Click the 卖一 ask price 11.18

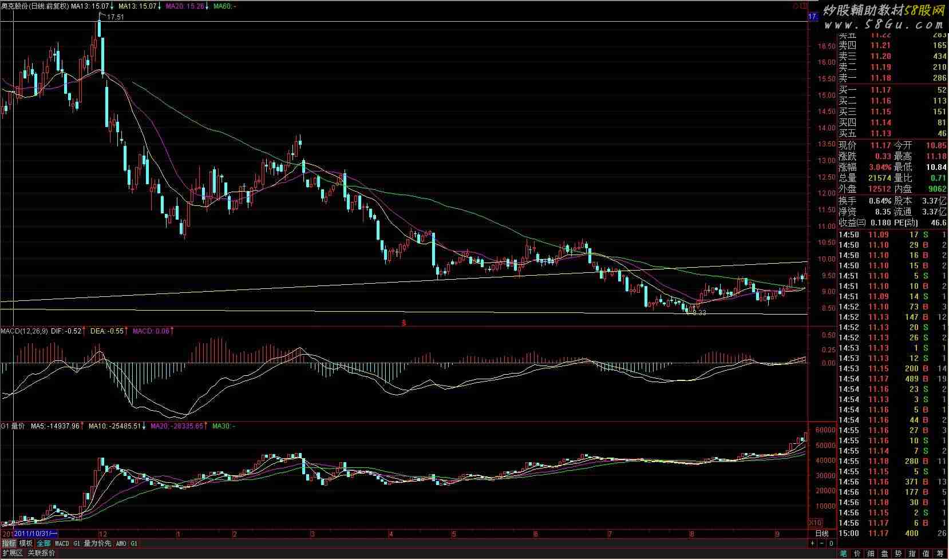(880, 78)
